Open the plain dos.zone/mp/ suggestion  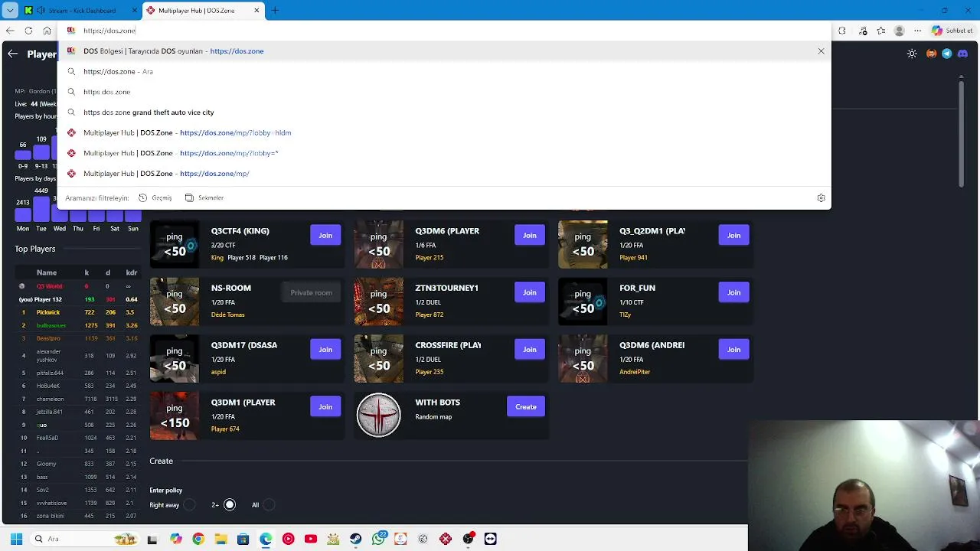444,174
